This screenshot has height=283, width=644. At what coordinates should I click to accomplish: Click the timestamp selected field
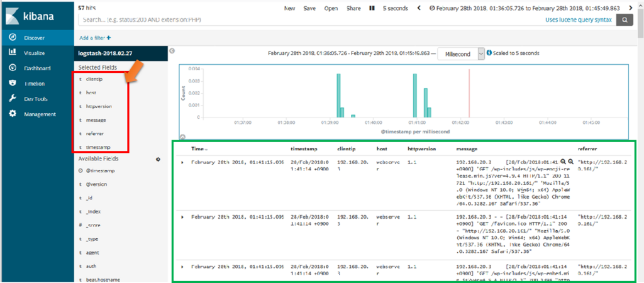tap(98, 147)
